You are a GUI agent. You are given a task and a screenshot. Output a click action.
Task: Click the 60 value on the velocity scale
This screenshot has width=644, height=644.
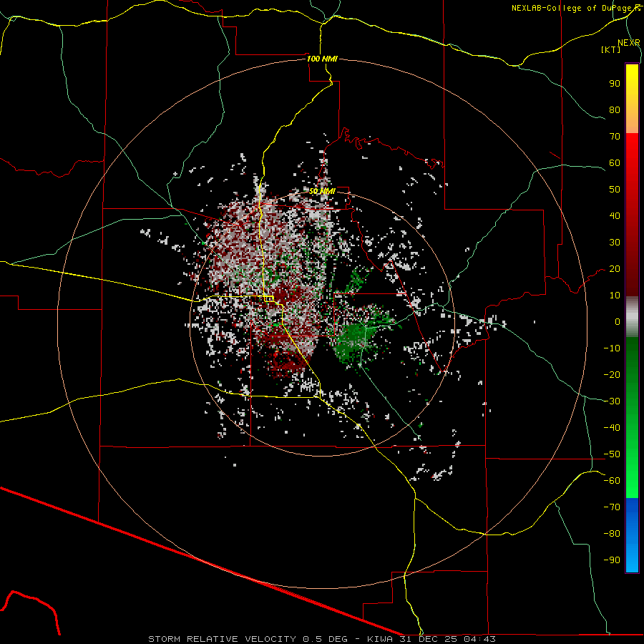[x=615, y=163]
